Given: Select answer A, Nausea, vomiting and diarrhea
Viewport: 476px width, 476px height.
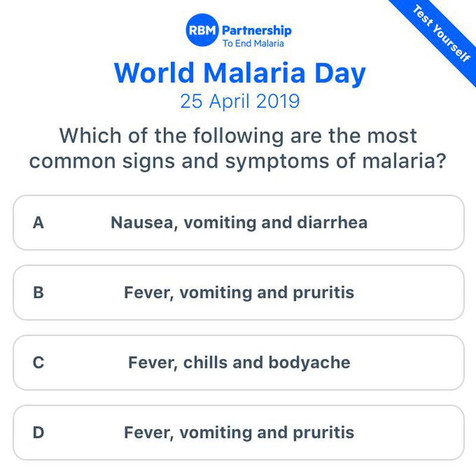Looking at the screenshot, I should click(238, 223).
